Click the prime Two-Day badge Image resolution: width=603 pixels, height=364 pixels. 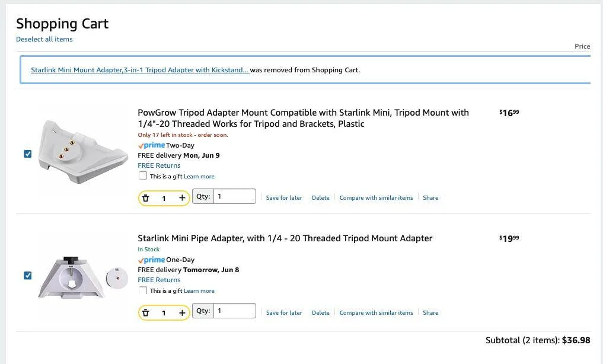[x=166, y=145]
